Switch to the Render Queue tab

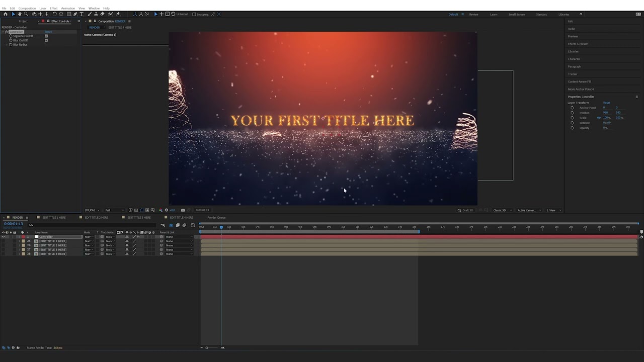pyautogui.click(x=216, y=218)
